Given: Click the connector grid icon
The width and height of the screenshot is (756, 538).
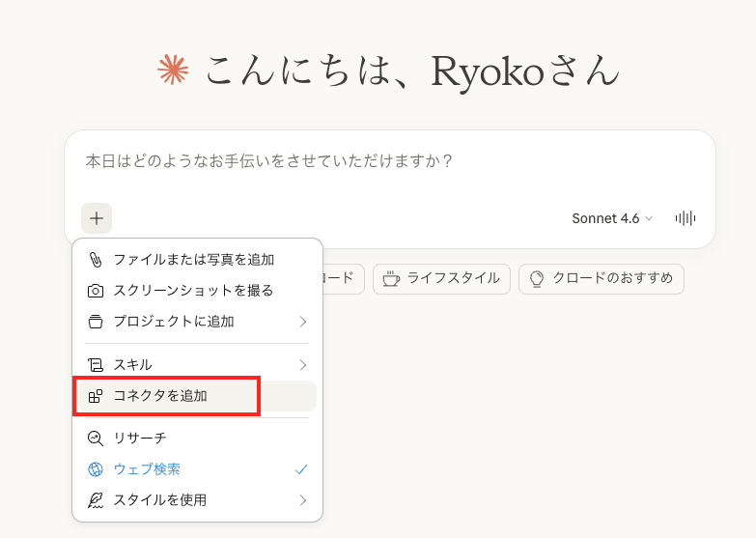Looking at the screenshot, I should pos(96,396).
